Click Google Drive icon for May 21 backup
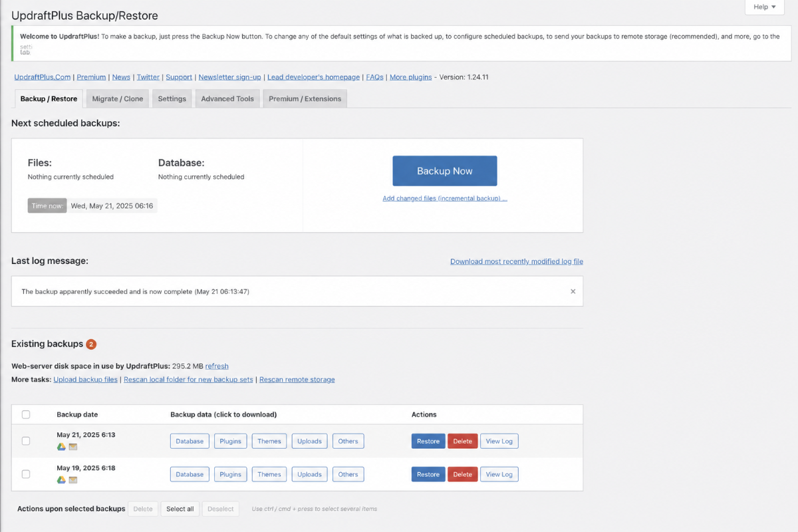 point(61,447)
